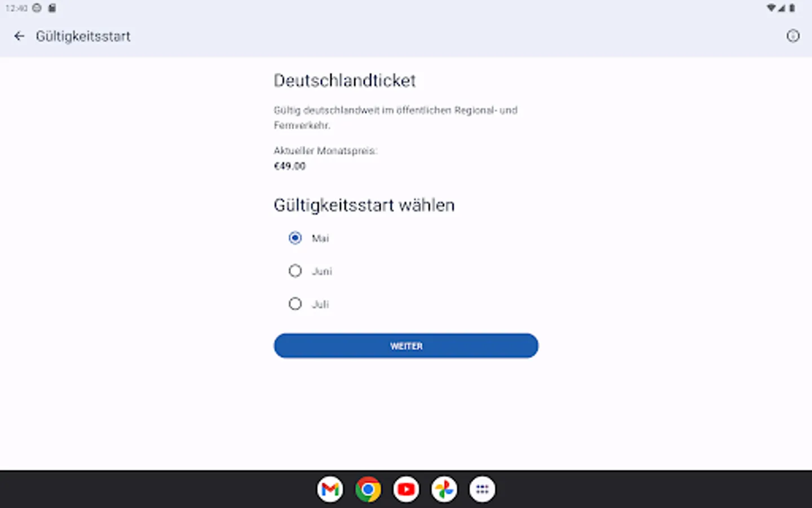Tap the Gültigkeitsstart title in top bar

pos(83,36)
